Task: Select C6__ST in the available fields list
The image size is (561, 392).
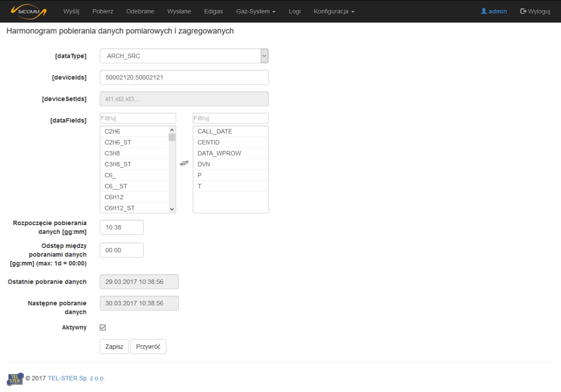Action: 135,186
